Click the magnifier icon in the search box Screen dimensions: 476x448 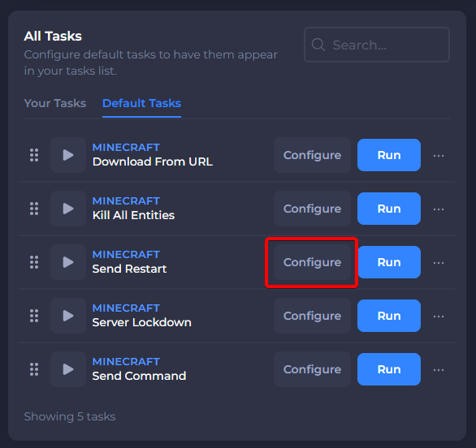point(318,45)
